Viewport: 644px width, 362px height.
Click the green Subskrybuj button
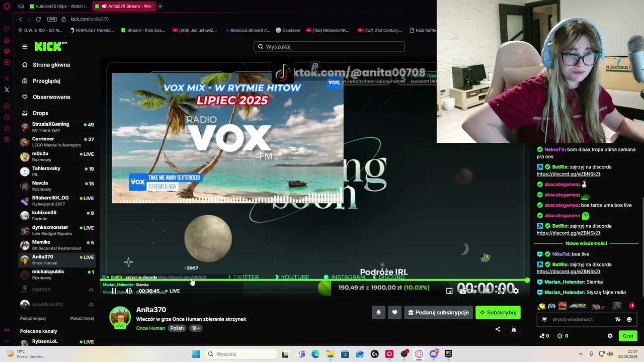tap(498, 313)
